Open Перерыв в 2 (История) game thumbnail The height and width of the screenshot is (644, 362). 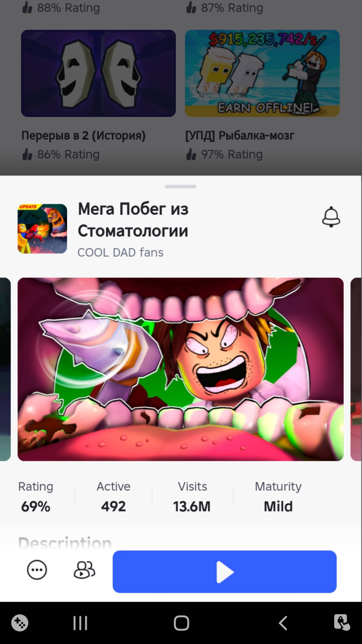pyautogui.click(x=98, y=73)
